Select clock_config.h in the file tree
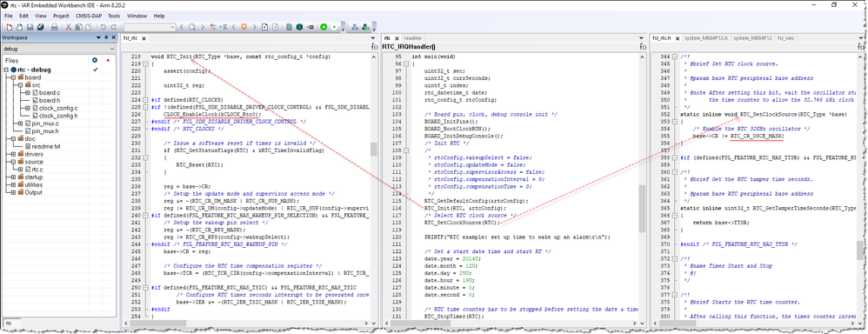The image size is (868, 334). click(x=58, y=116)
